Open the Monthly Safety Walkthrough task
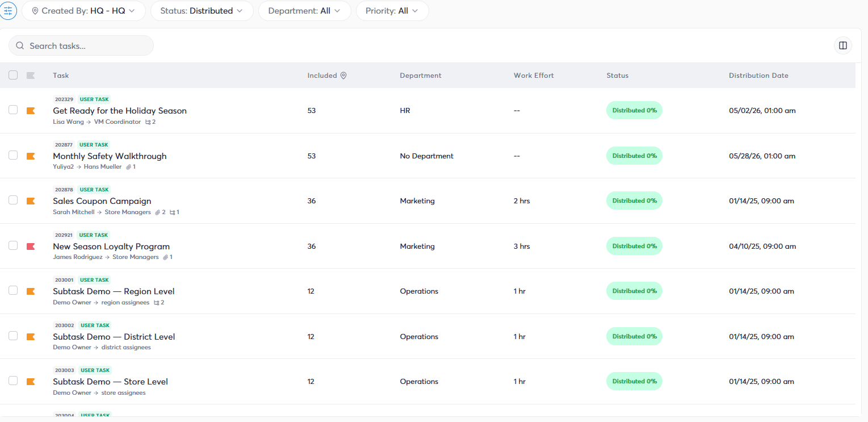 click(x=110, y=156)
